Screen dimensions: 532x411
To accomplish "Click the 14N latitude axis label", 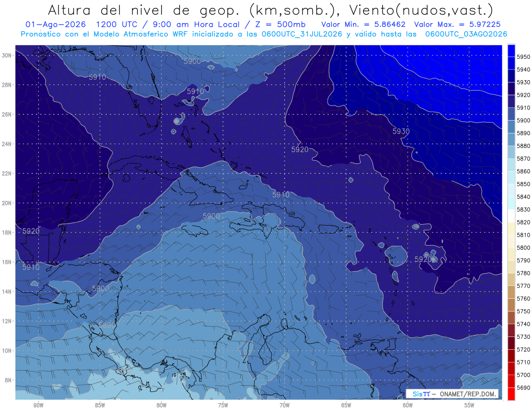I will click(7, 291).
